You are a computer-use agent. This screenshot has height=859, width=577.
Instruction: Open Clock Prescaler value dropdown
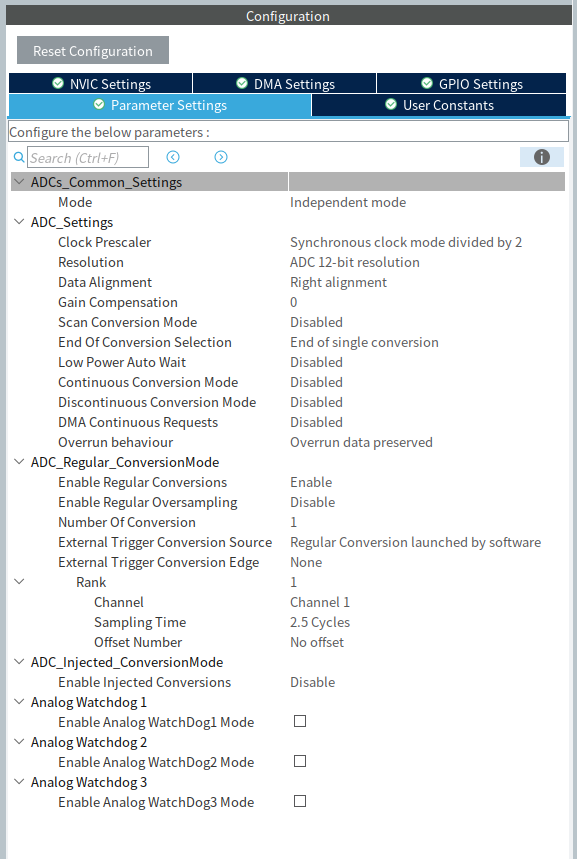tap(405, 242)
